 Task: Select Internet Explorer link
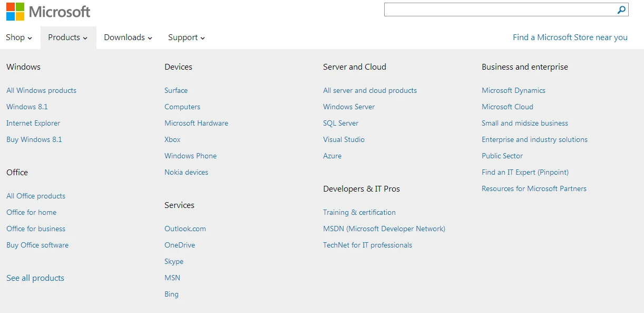[33, 123]
